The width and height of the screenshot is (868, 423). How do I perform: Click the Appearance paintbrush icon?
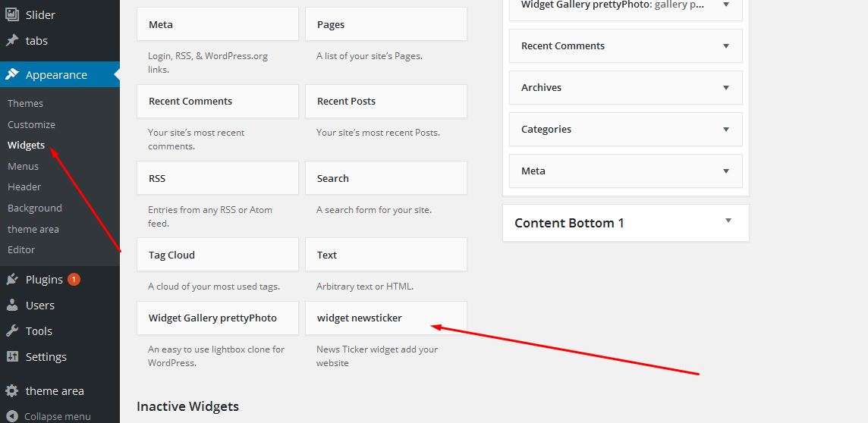click(12, 74)
